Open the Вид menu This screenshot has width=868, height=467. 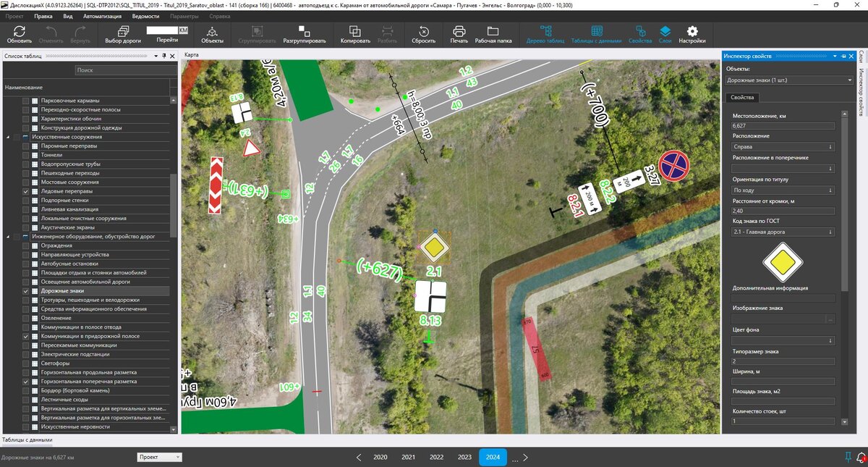point(68,16)
